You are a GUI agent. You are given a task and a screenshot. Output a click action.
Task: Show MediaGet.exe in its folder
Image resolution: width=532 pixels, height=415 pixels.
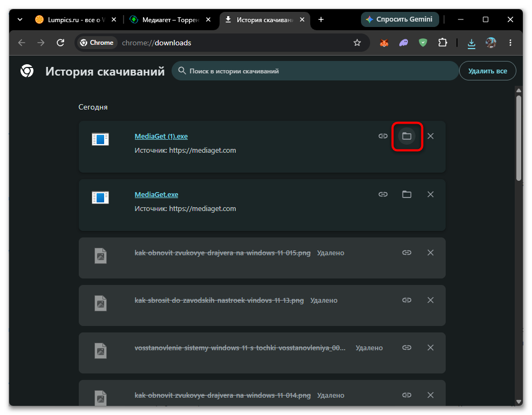pyautogui.click(x=406, y=194)
